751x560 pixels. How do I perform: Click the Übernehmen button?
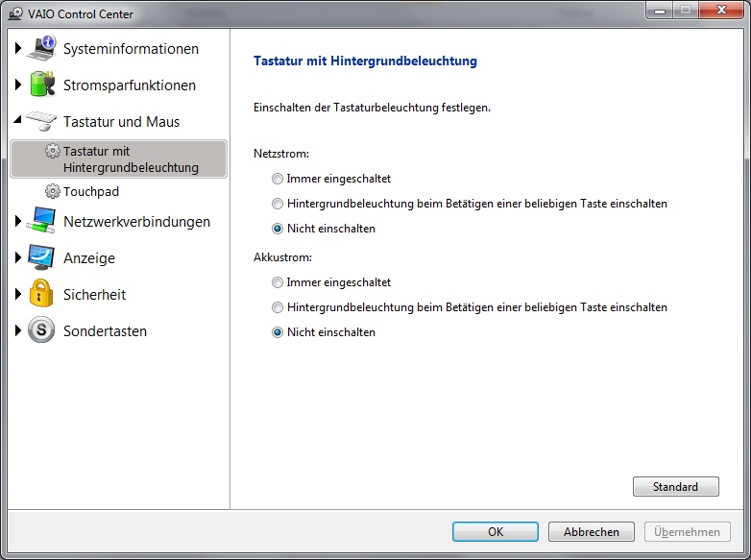[x=687, y=532]
